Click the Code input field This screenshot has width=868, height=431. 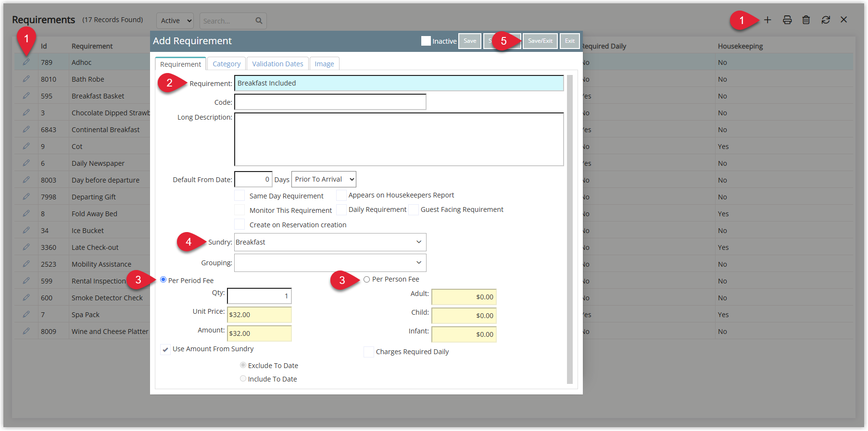(330, 102)
